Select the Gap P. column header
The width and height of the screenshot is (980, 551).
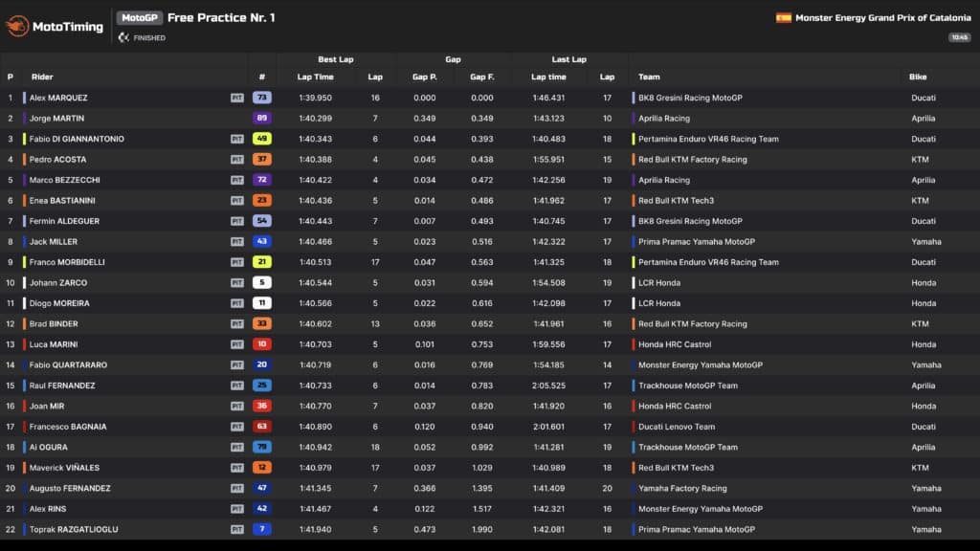[x=424, y=77]
